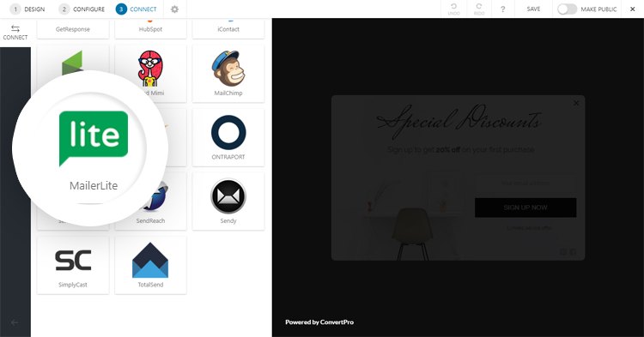Go to the Design step

(27, 9)
